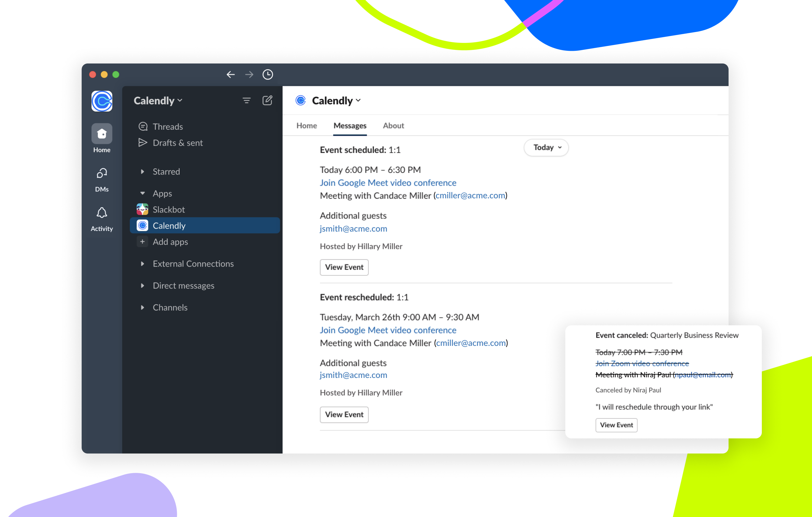Click the filter conversations icon
The width and height of the screenshot is (812, 517).
pyautogui.click(x=246, y=100)
